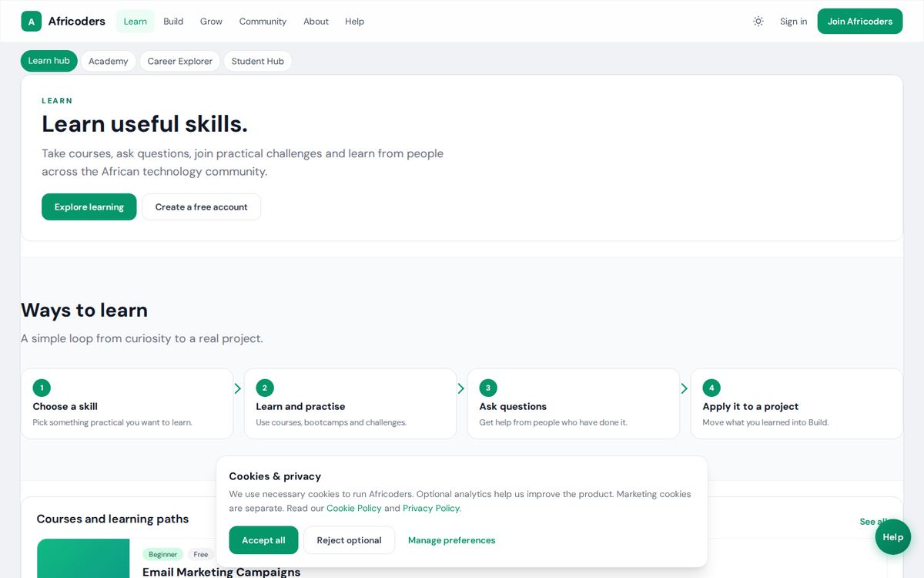This screenshot has height=578, width=924.
Task: Click the chevron after Choose a skill
Action: pos(238,388)
